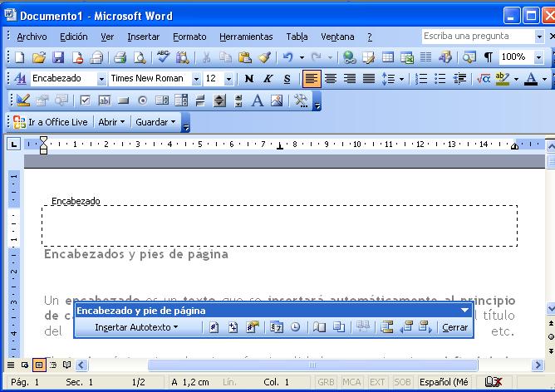Paste from clipboard icon
Screen dimensions: 555x392
(244, 57)
